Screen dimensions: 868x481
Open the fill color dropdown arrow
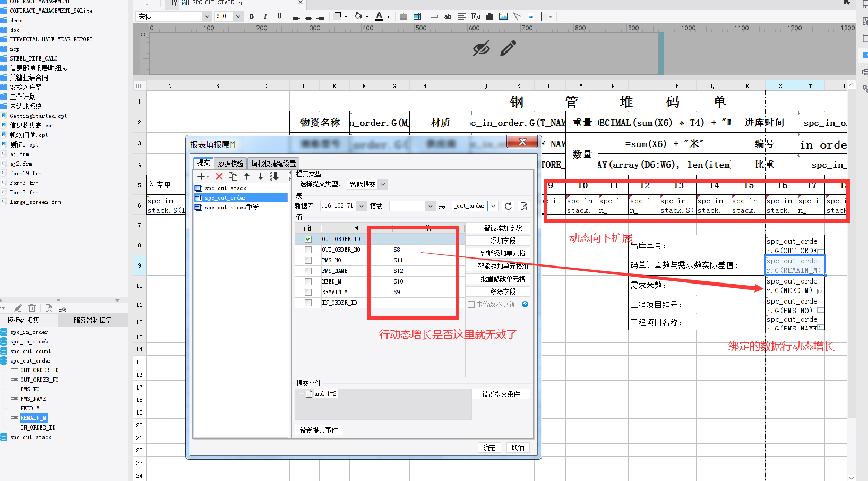pos(367,16)
